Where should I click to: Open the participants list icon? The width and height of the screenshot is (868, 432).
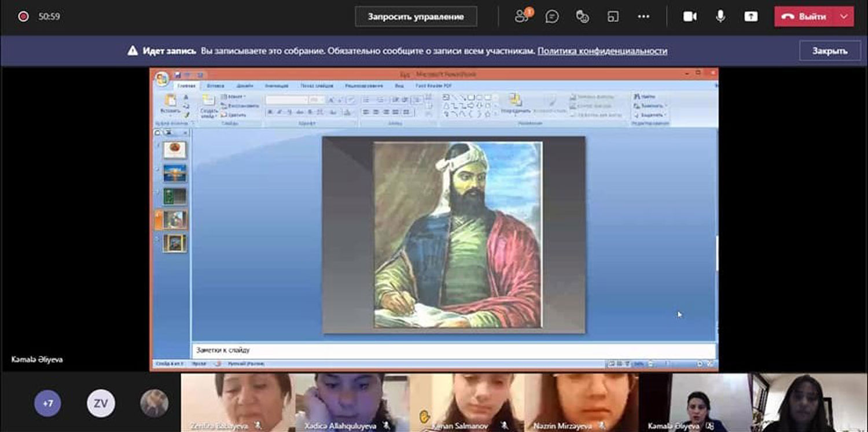(x=523, y=16)
